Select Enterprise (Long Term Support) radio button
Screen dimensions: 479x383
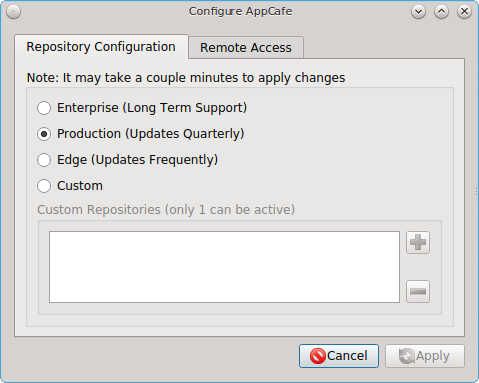(44, 108)
